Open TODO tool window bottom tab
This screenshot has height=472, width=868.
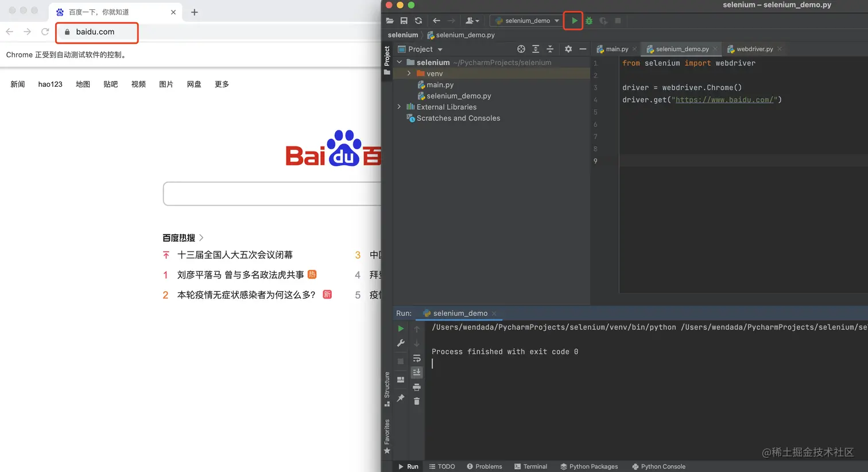click(x=442, y=467)
